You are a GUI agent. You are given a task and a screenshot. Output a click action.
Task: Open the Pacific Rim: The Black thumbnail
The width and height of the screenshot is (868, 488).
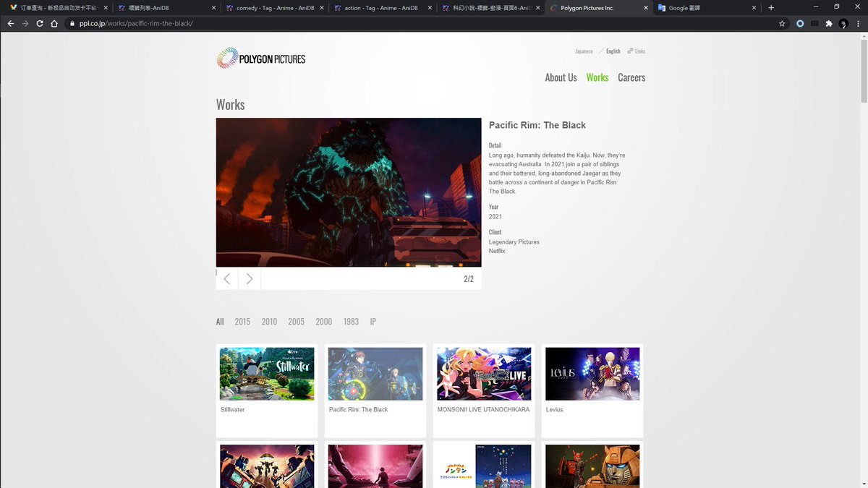[375, 374]
